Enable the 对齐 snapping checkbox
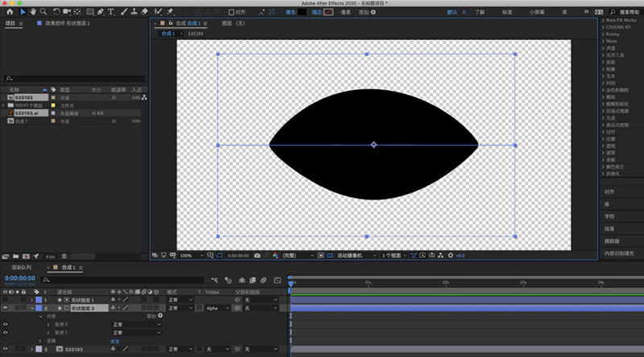 (232, 12)
